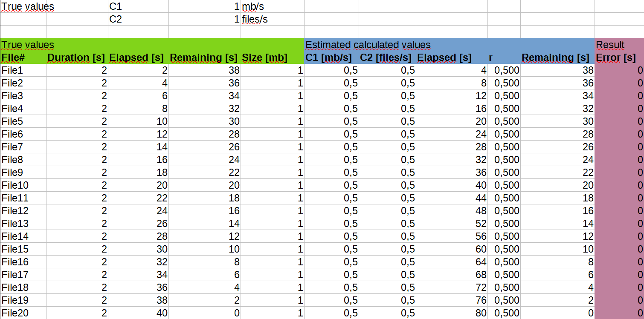Click the 'files/s' unit cell
The width and height of the screenshot is (644, 319).
click(x=272, y=19)
